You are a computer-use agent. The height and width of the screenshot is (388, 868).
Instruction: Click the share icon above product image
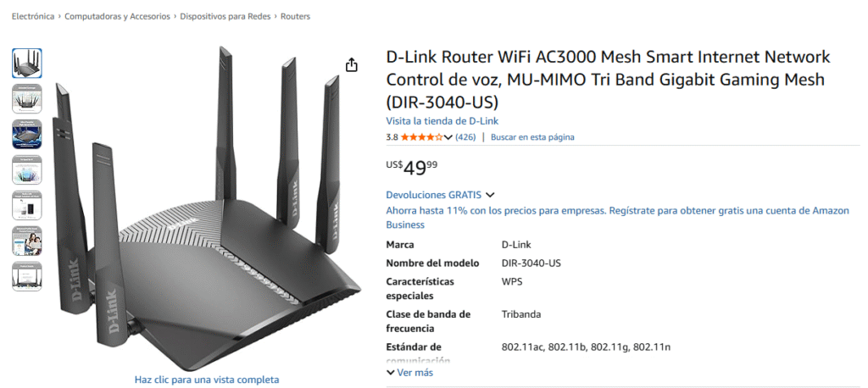[x=352, y=64]
